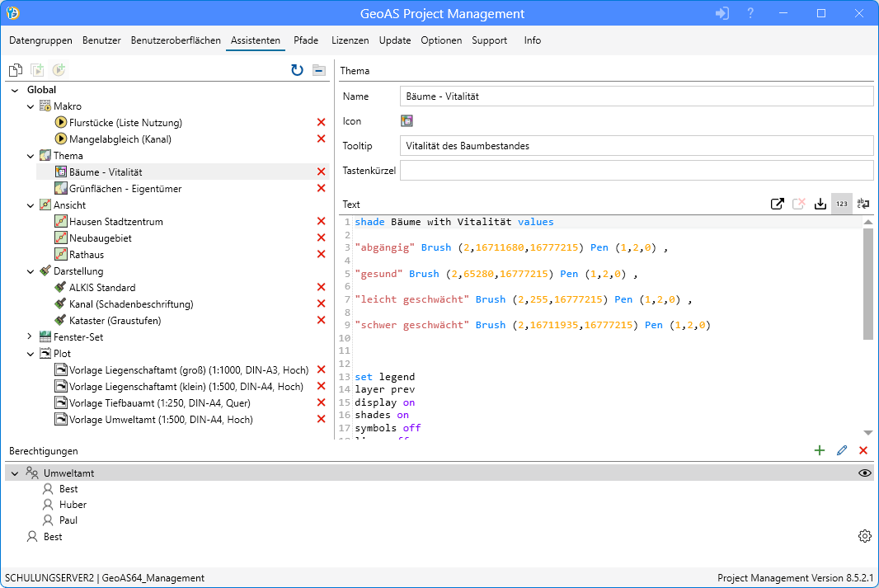Click the refresh icon above the tree
This screenshot has width=879, height=588.
pyautogui.click(x=297, y=71)
